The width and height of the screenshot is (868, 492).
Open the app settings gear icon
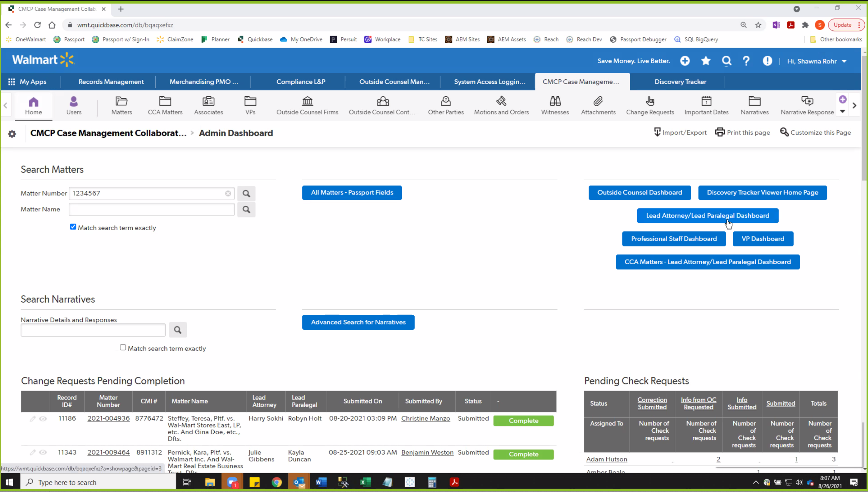[12, 134]
